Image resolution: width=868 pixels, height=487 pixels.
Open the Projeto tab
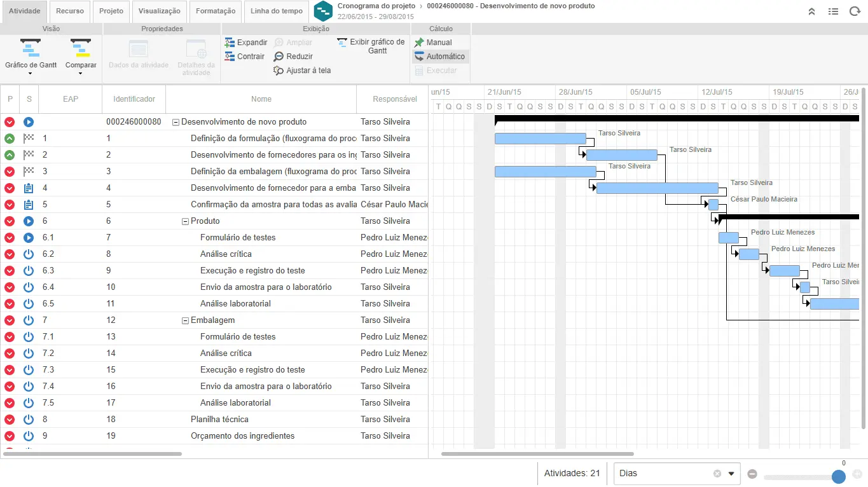[x=111, y=11]
